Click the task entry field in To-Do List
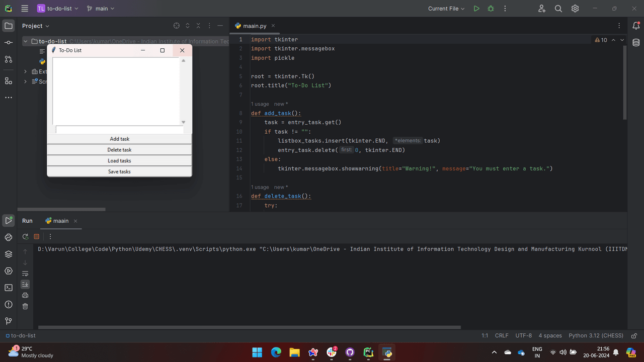The width and height of the screenshot is (644, 362). click(119, 130)
